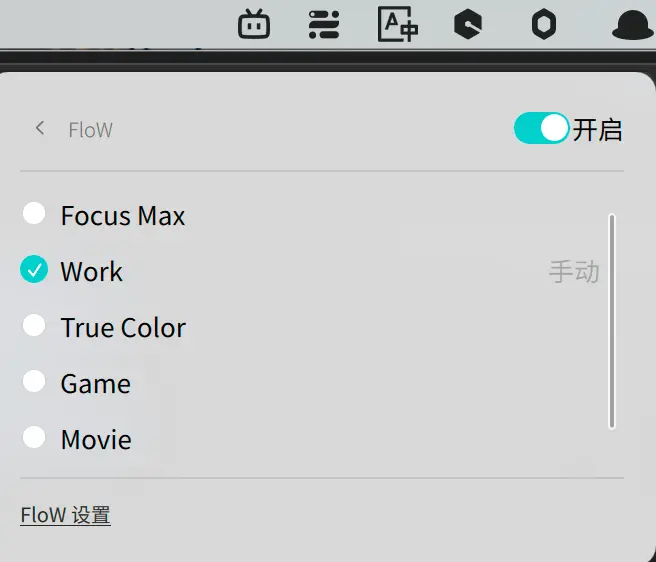Click the 手动 label on the Work row
The width and height of the screenshot is (656, 562).
574,272
